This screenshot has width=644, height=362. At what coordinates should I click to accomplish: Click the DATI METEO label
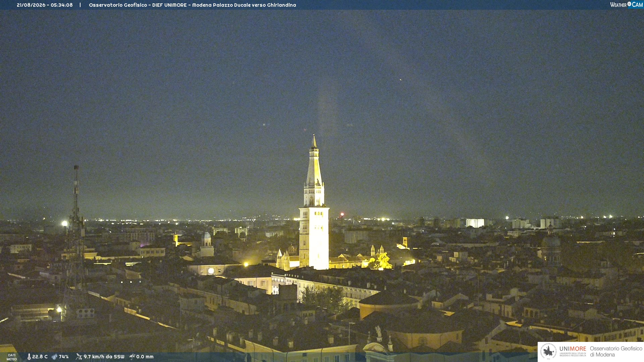[x=12, y=357]
